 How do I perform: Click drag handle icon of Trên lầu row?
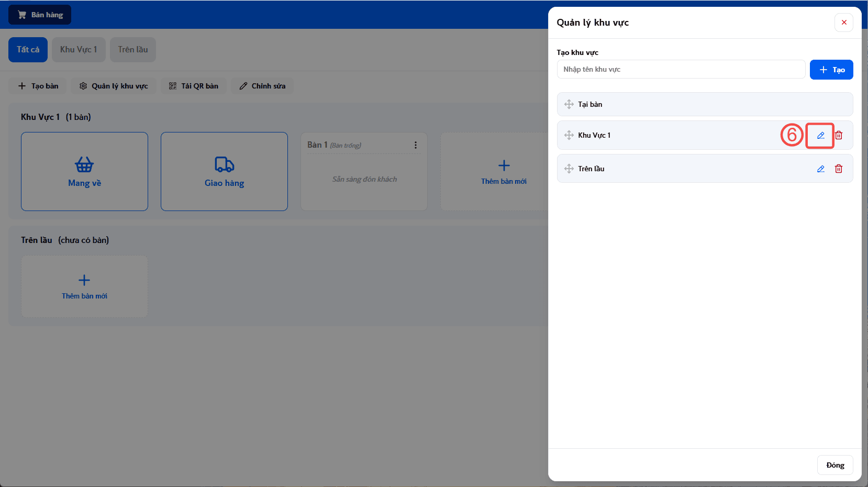point(569,169)
